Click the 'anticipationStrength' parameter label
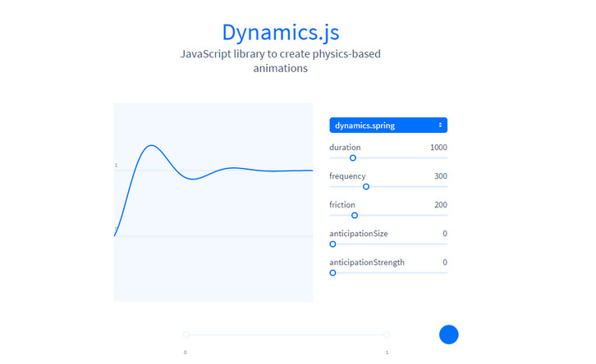Screen dimensions: 596x364 point(366,262)
